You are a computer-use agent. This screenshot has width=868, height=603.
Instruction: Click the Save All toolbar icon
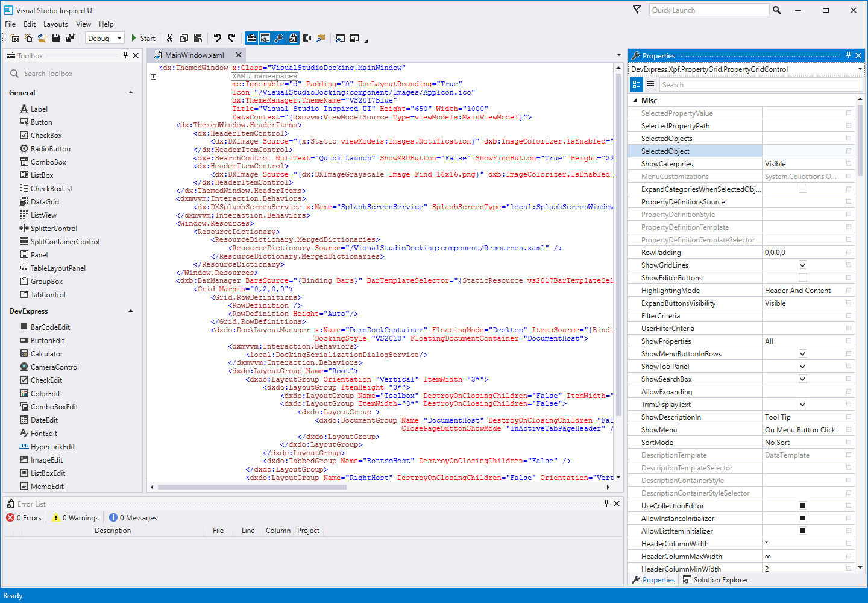point(70,38)
